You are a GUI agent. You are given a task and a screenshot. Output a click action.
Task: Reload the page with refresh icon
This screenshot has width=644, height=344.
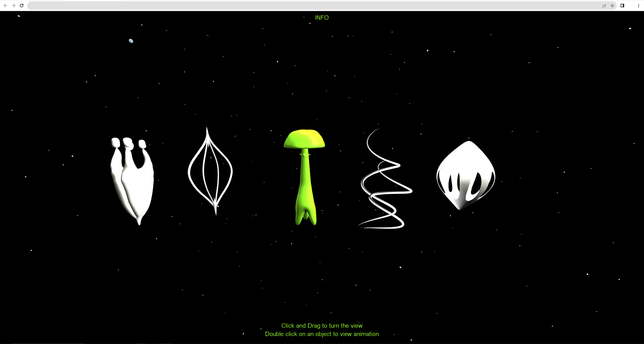tap(22, 5)
